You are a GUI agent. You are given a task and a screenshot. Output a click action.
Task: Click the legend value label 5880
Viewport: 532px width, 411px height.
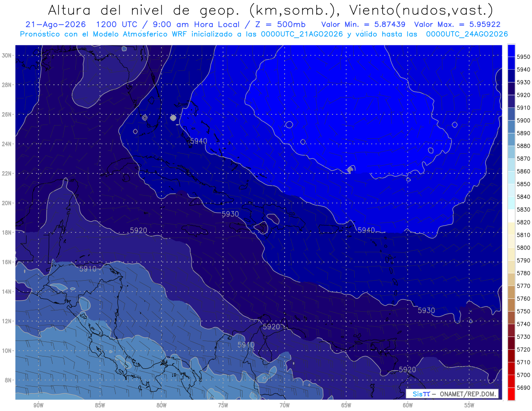point(523,146)
